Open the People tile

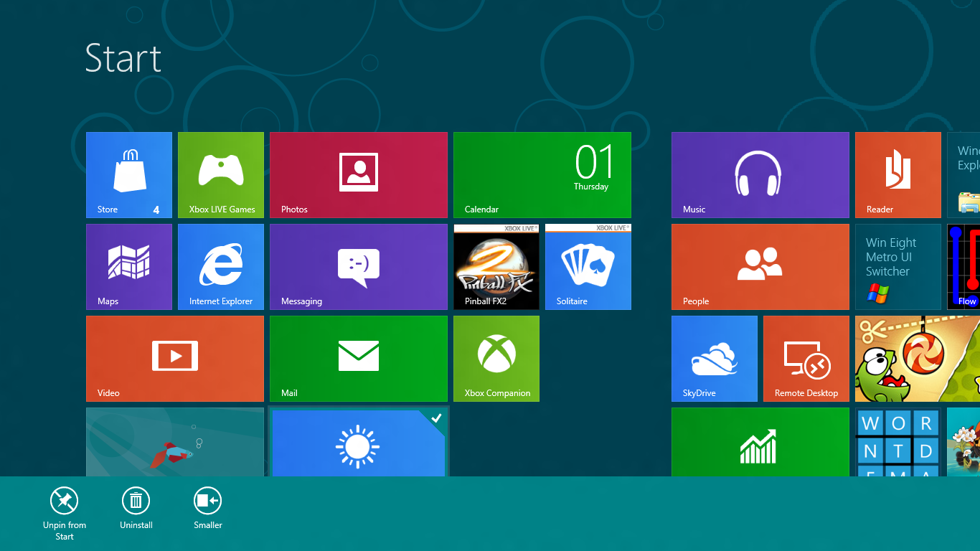[760, 267]
